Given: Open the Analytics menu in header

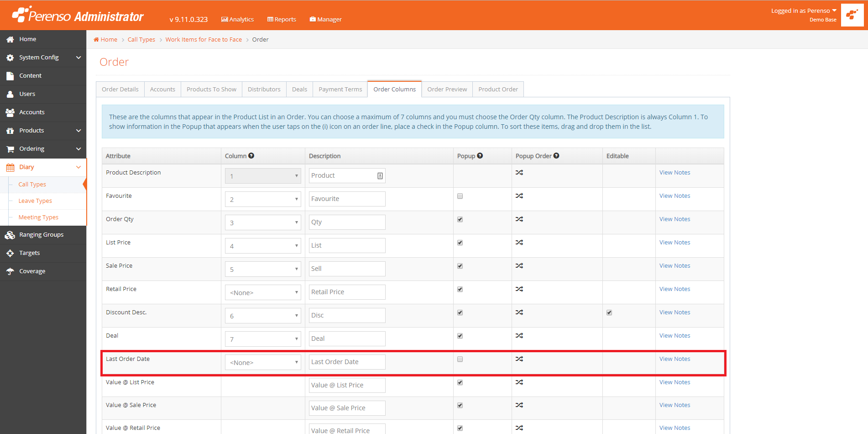Looking at the screenshot, I should pyautogui.click(x=237, y=19).
